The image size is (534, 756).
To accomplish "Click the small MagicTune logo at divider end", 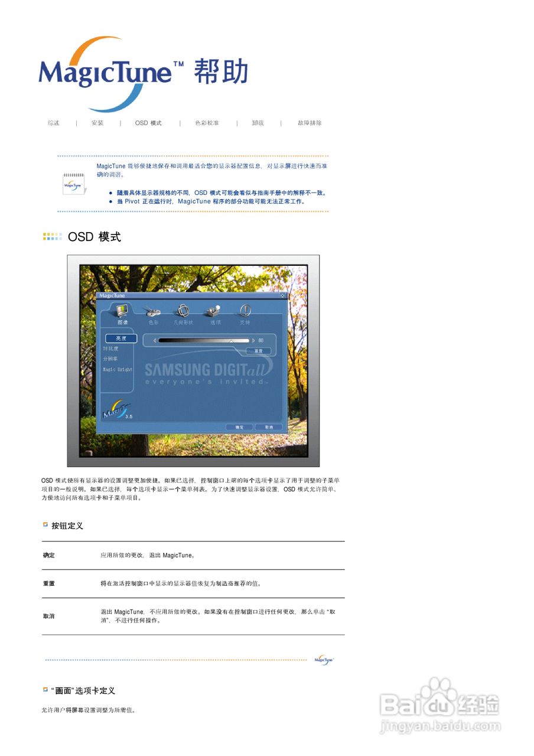I will (x=324, y=660).
